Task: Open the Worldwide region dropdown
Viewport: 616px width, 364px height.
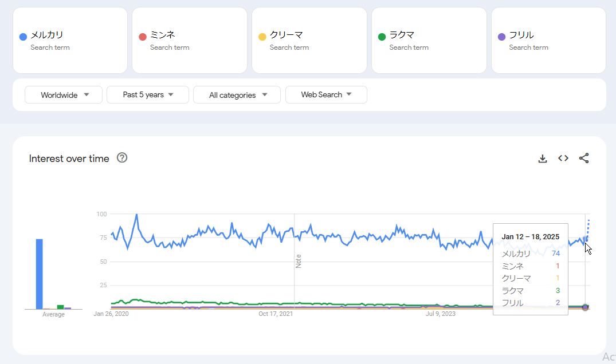Action: [x=64, y=95]
